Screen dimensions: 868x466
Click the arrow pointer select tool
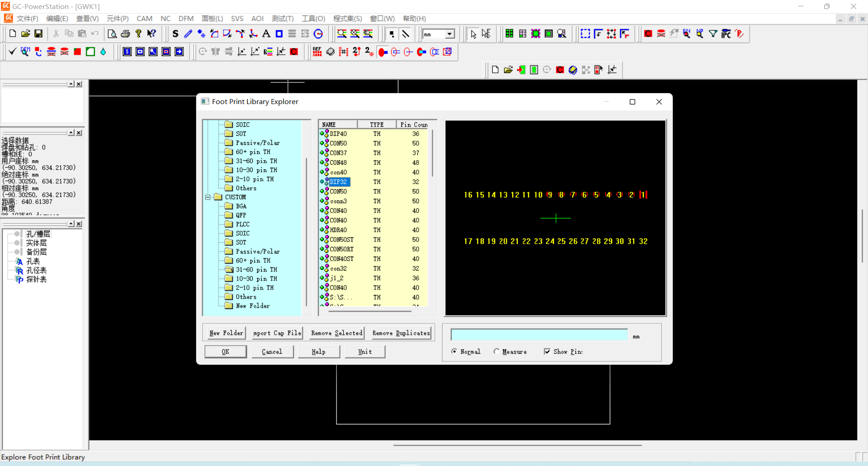473,33
